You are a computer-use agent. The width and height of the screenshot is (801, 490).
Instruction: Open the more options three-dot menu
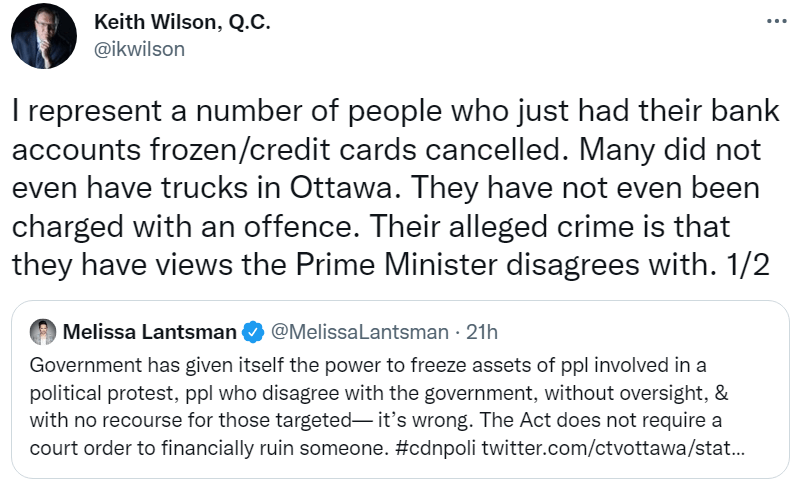point(777,21)
